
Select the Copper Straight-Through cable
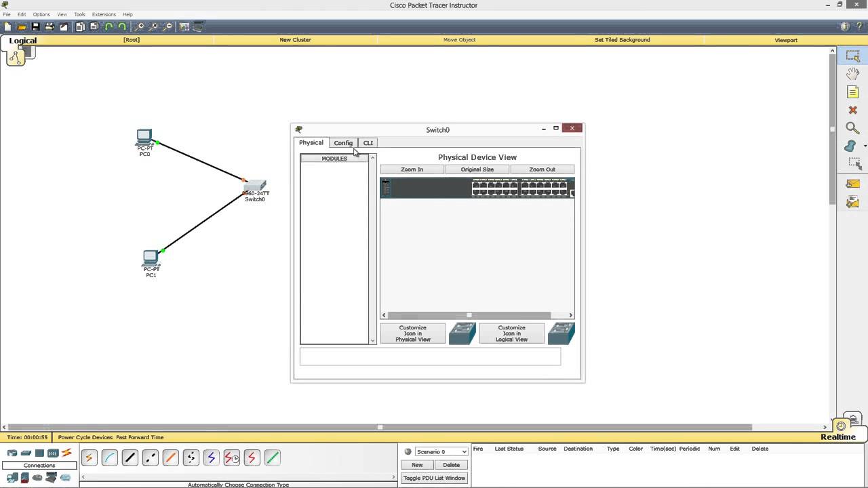pyautogui.click(x=130, y=458)
